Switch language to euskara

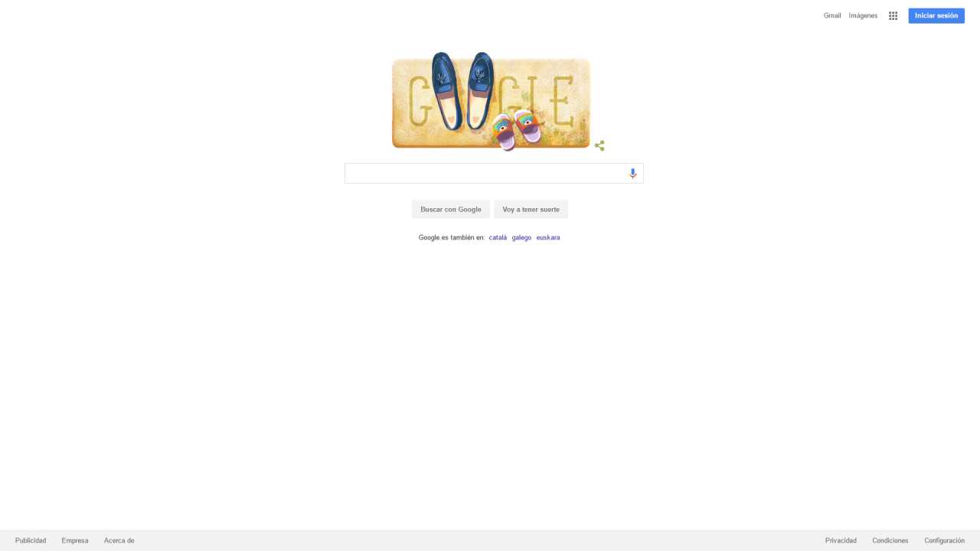coord(548,237)
